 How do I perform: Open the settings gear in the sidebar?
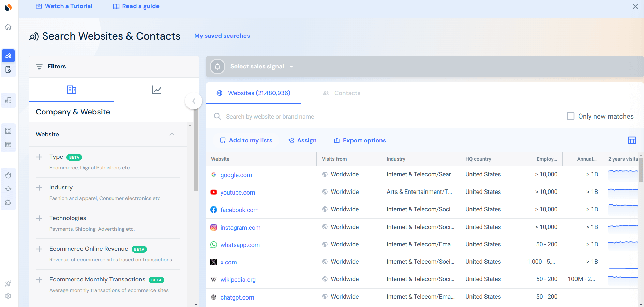click(x=8, y=296)
